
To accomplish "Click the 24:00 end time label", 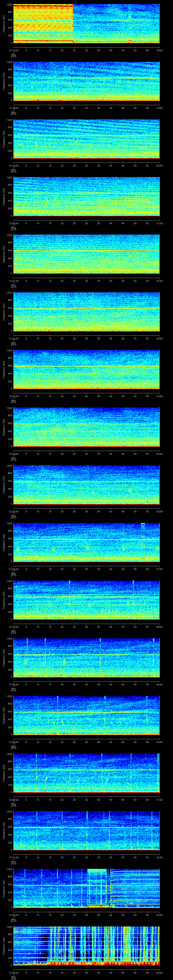I will (160, 396).
